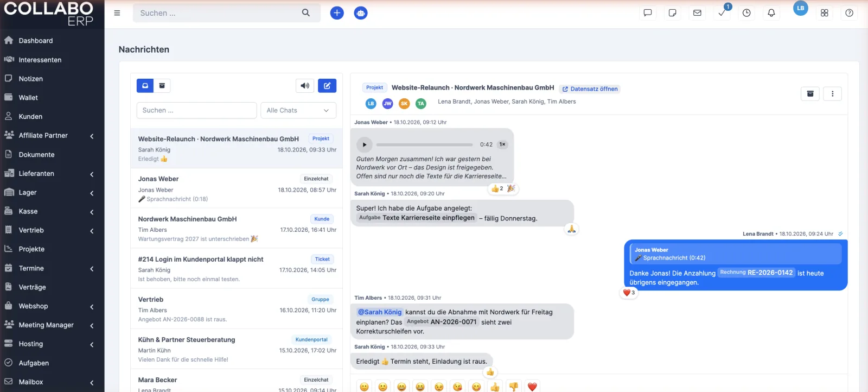Image resolution: width=868 pixels, height=392 pixels.
Task: Toggle the hamburger sidebar menu icon
Action: pyautogui.click(x=117, y=13)
